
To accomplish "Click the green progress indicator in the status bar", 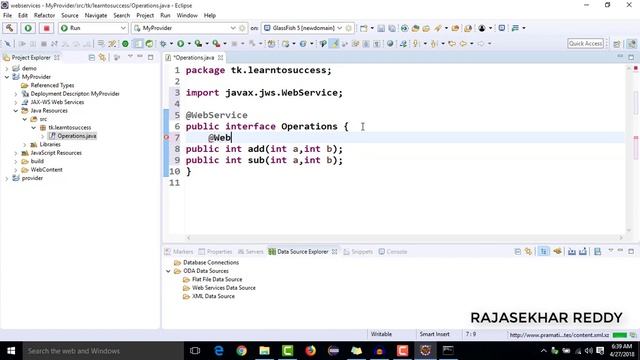I will pyautogui.click(x=620, y=335).
